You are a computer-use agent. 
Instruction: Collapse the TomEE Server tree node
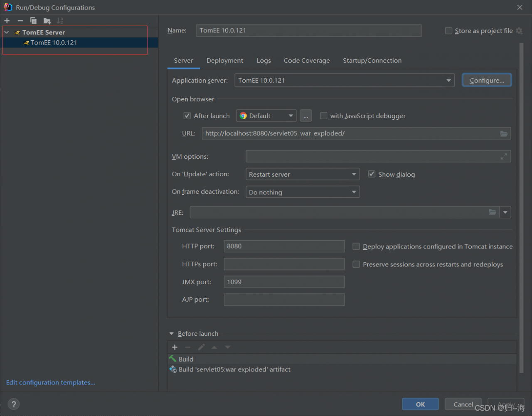7,32
